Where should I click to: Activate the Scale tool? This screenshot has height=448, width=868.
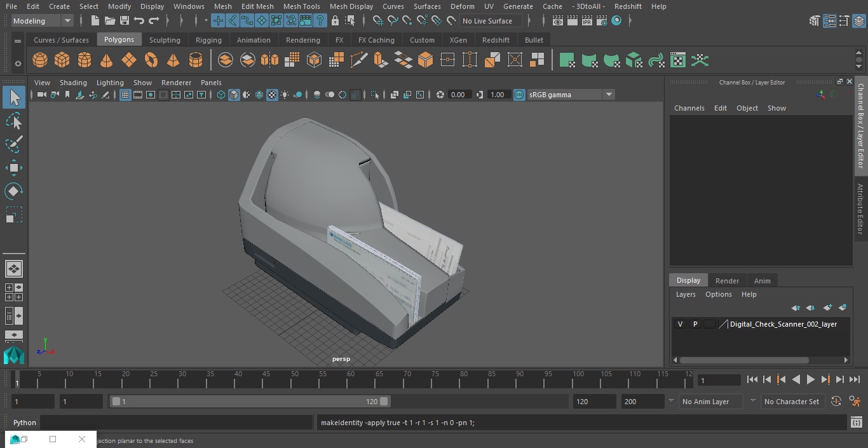pos(13,215)
